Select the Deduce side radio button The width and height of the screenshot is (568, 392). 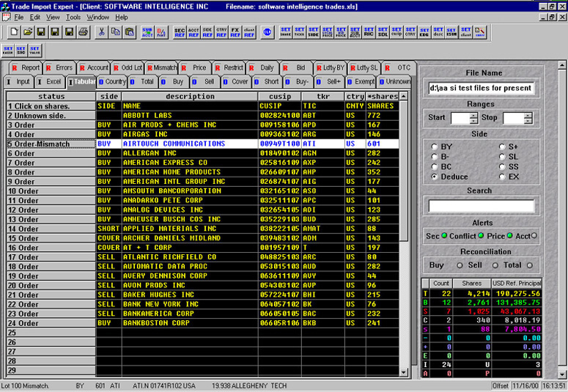(435, 177)
